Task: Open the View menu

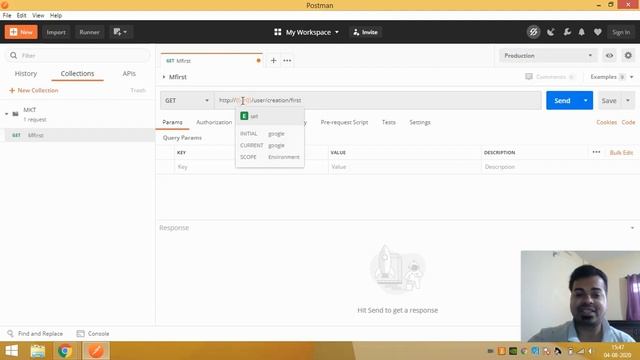Action: (x=38, y=16)
